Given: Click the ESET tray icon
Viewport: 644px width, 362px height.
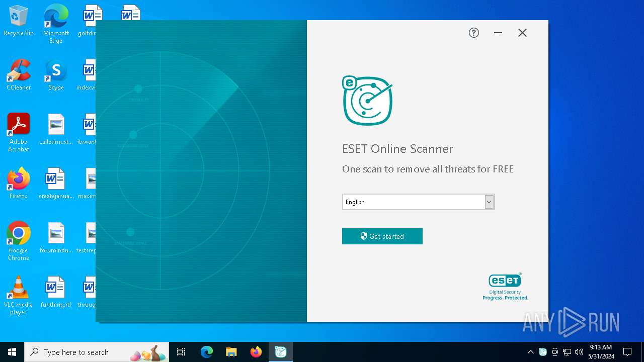Looking at the screenshot, I should click(543, 352).
